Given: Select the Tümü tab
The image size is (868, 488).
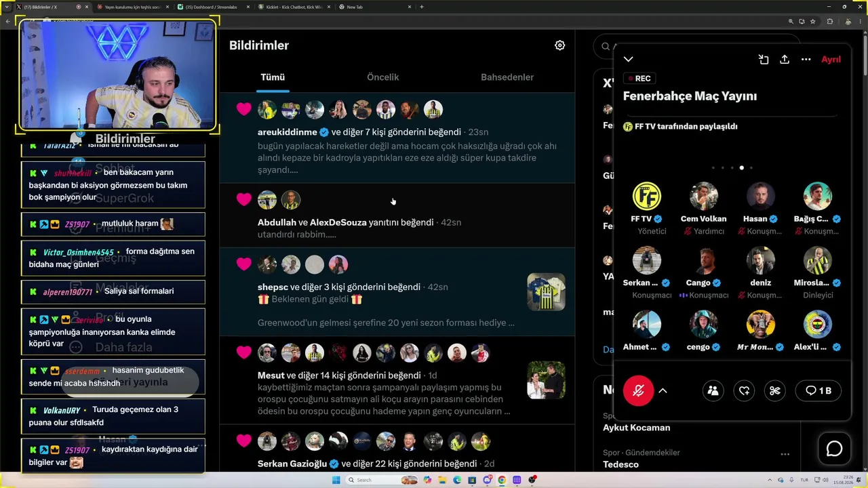Looking at the screenshot, I should (273, 77).
